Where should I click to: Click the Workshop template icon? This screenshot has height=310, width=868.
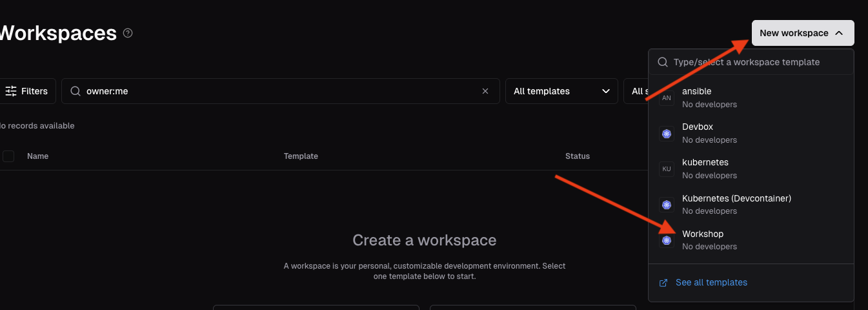667,240
